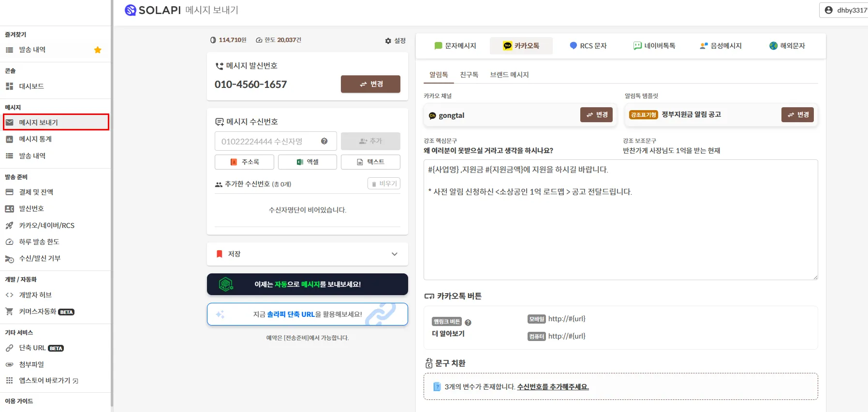The height and width of the screenshot is (412, 868).
Task: Open 발신번호 in the sidebar
Action: click(31, 208)
